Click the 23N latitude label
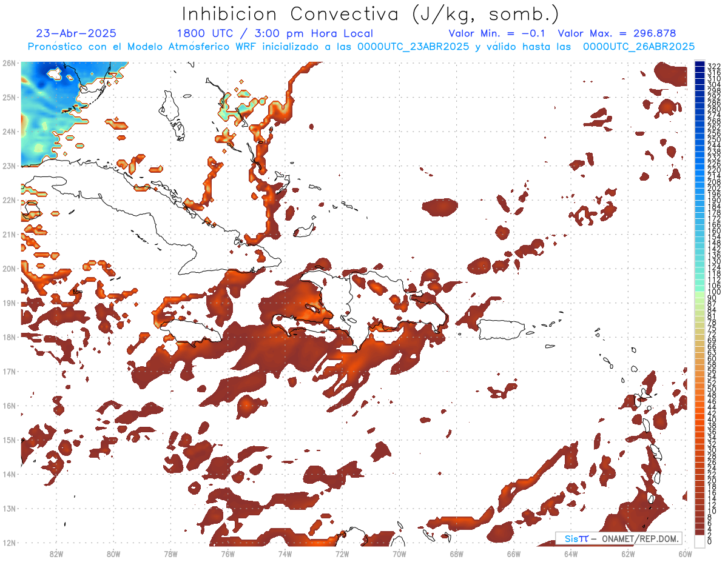The height and width of the screenshot is (562, 728). coord(8,166)
